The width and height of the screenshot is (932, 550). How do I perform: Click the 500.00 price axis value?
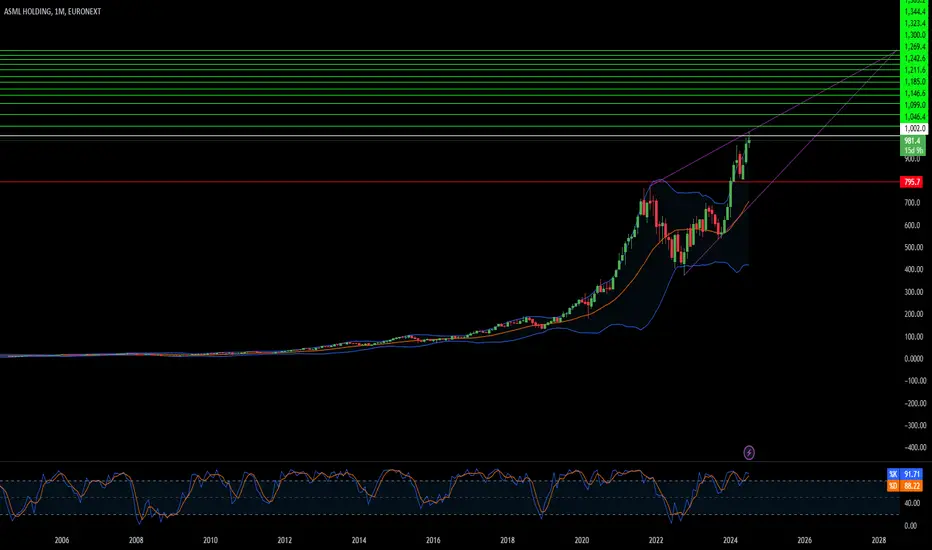(x=913, y=247)
